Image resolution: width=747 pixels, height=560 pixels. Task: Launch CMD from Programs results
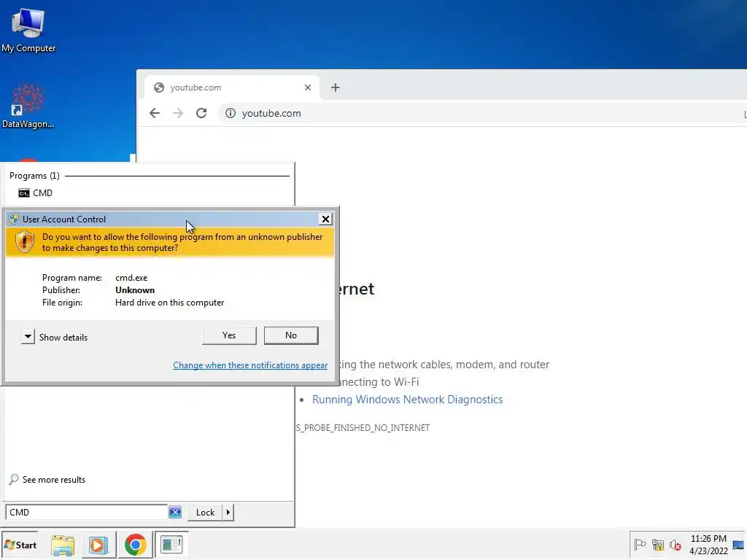tap(36, 192)
